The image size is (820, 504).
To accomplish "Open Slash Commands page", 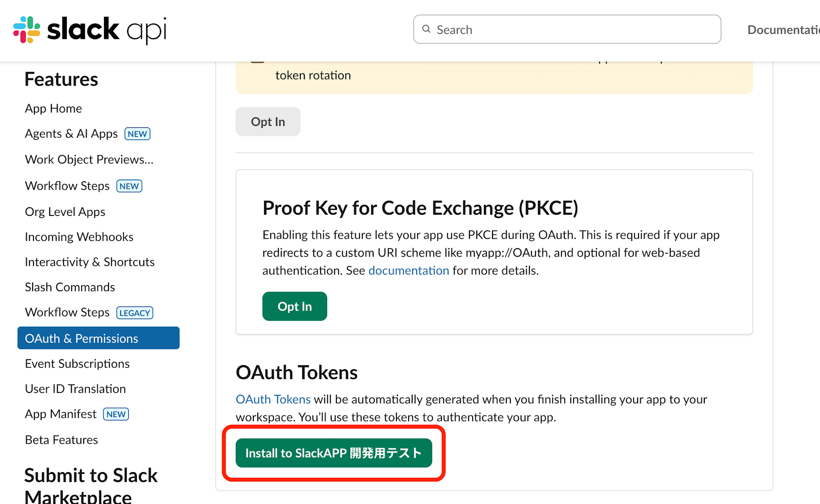I will pyautogui.click(x=70, y=287).
